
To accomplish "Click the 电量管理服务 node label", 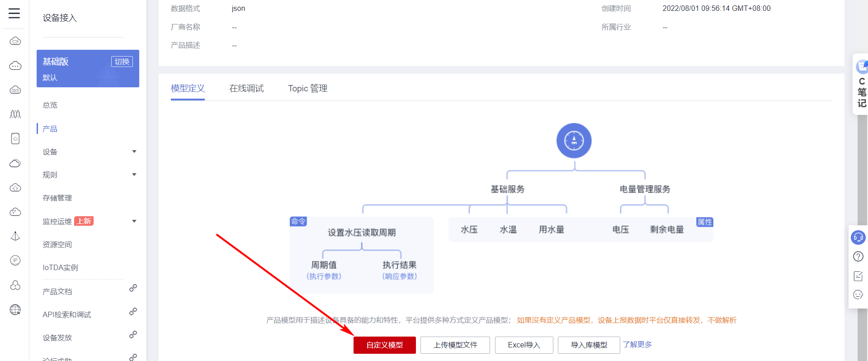I will coord(645,189).
